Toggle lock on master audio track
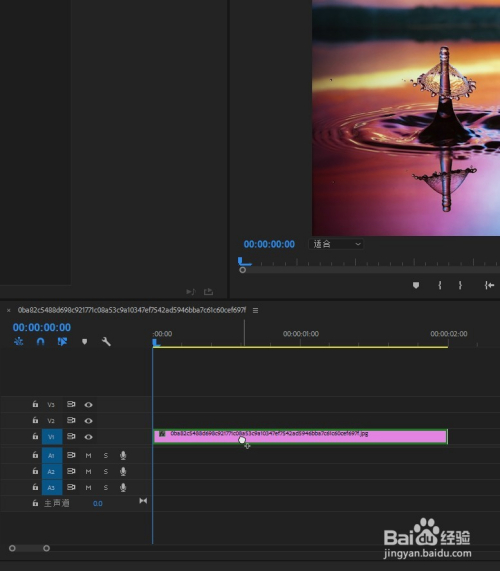500x571 pixels. pyautogui.click(x=35, y=503)
